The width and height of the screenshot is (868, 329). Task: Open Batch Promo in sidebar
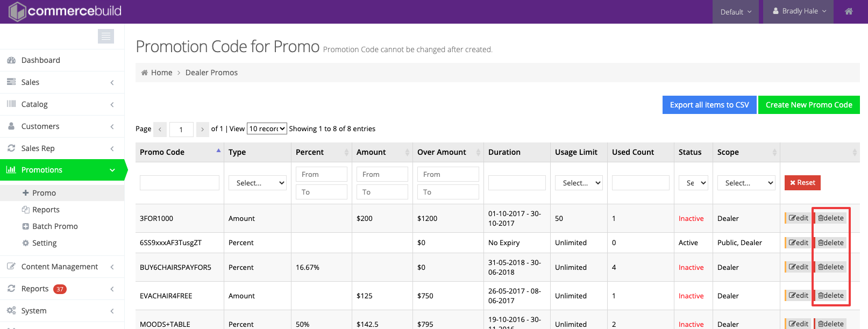tap(55, 226)
